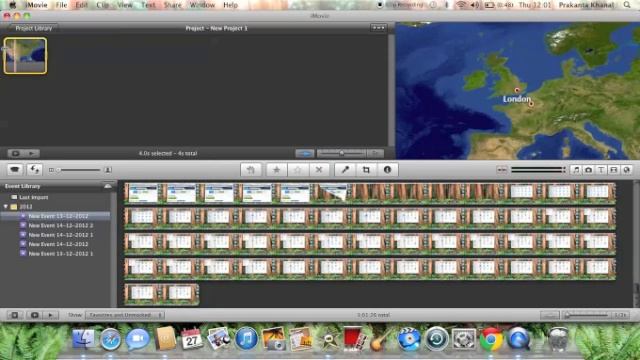Screen dimensions: 640x360
Task: Select New Event 13-12-2012 1
Action: [x=61, y=253]
